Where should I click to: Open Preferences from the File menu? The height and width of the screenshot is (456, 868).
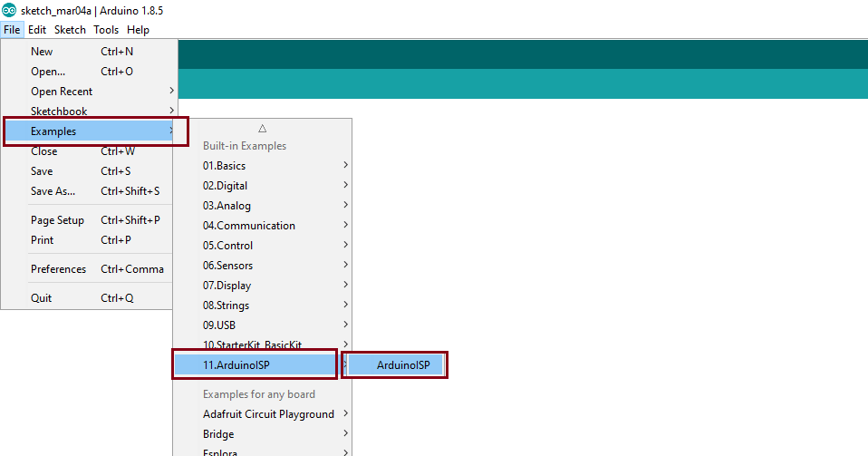[x=88, y=268]
